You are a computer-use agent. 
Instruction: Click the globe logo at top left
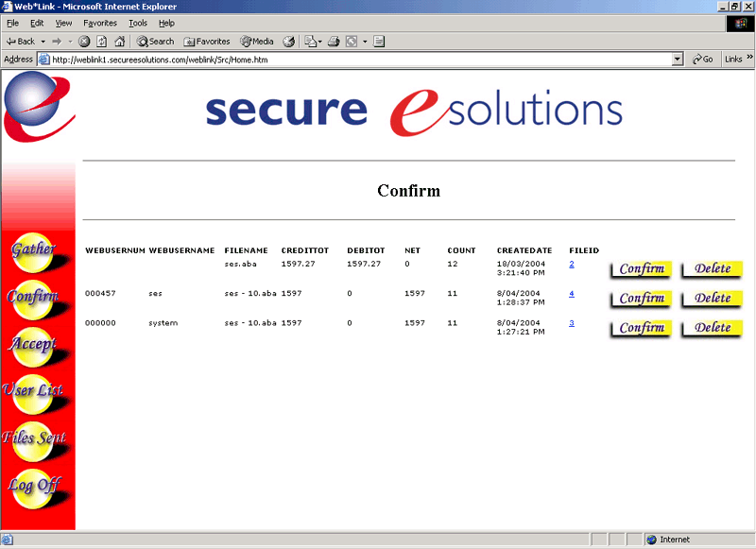click(39, 107)
